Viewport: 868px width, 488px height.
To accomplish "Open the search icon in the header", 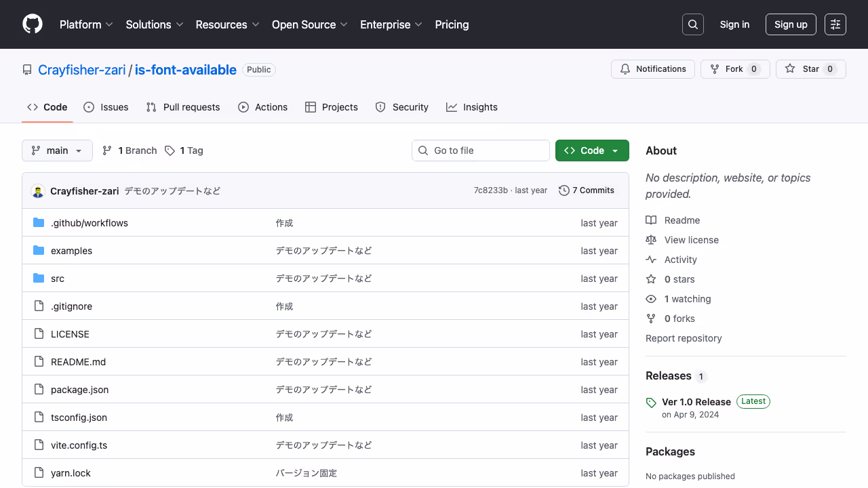I will coord(692,24).
